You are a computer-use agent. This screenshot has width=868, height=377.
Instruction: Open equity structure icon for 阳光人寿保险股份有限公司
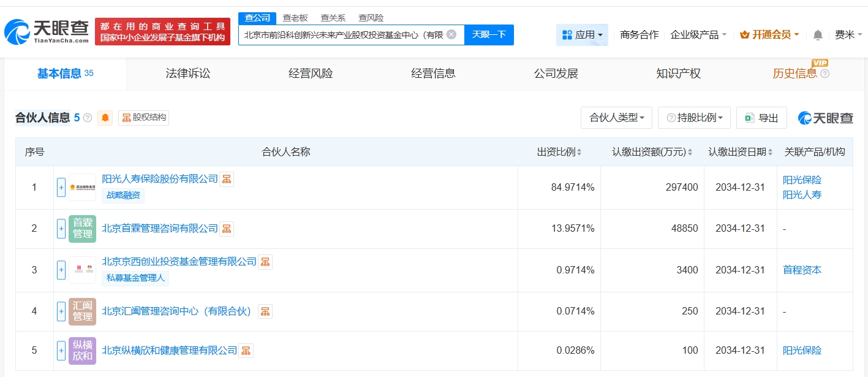click(x=227, y=179)
